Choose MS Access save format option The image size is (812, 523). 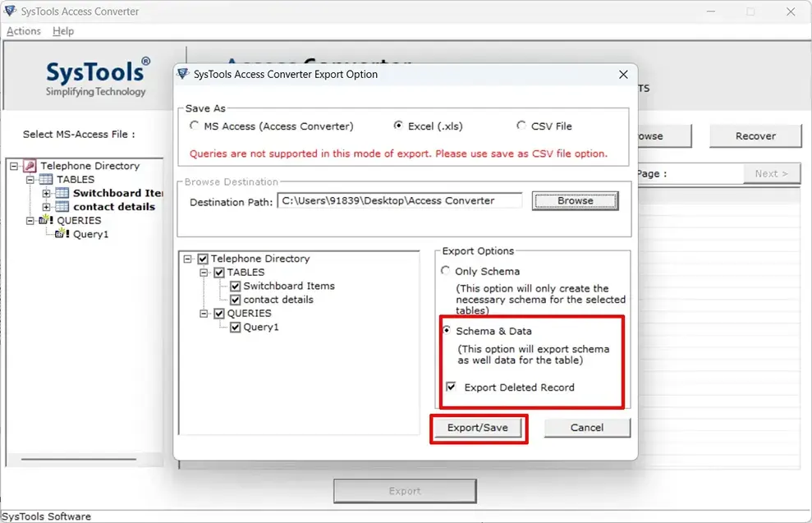tap(194, 126)
